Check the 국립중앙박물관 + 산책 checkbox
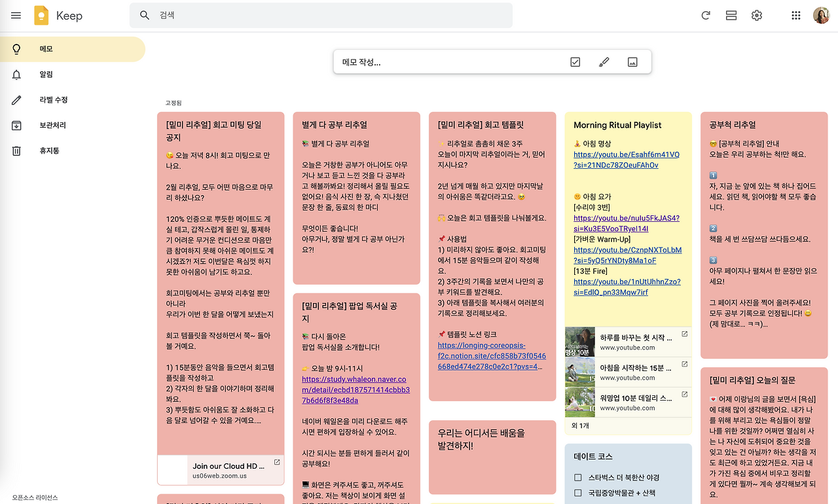 (577, 493)
